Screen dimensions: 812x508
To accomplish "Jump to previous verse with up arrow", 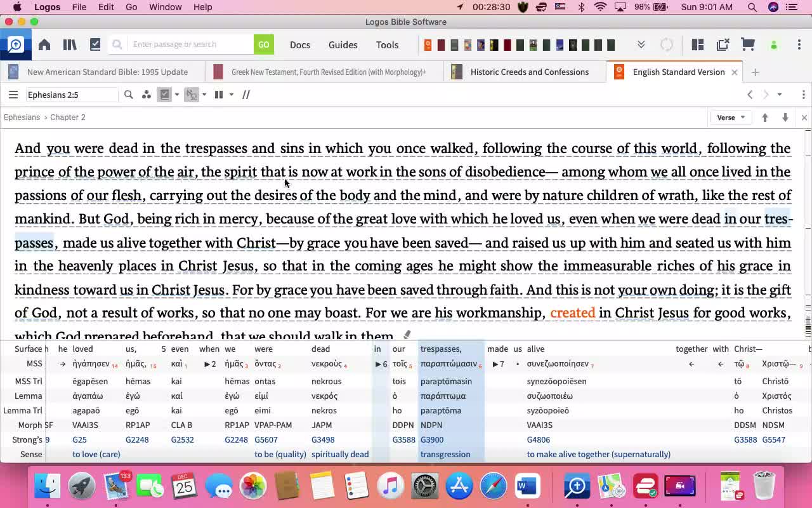I will point(765,117).
